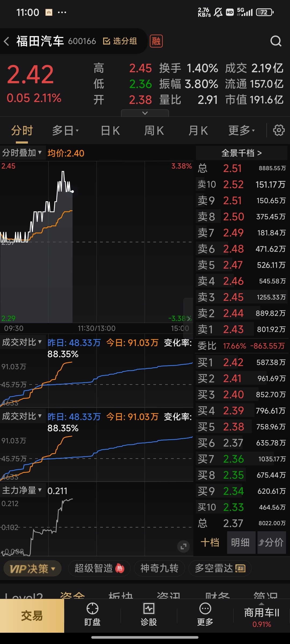290x644 pixels.
Task: Open 多空雷达 indicator
Action: point(220,568)
